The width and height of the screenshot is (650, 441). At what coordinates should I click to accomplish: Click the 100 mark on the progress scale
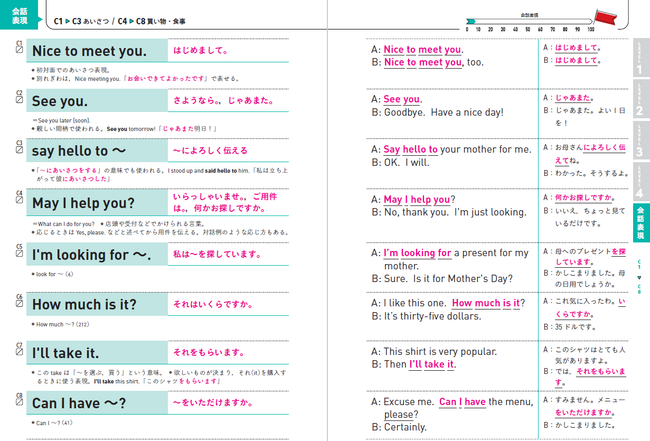[x=591, y=29]
